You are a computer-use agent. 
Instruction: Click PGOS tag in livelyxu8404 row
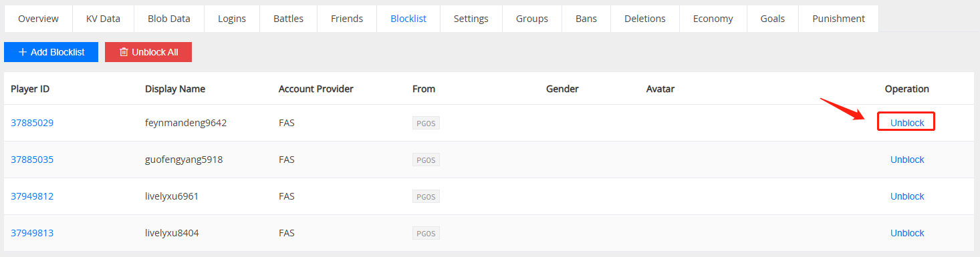point(426,233)
